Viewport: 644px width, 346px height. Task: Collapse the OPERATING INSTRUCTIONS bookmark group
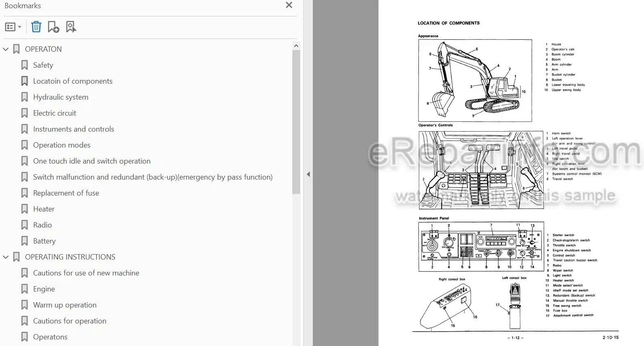point(6,257)
